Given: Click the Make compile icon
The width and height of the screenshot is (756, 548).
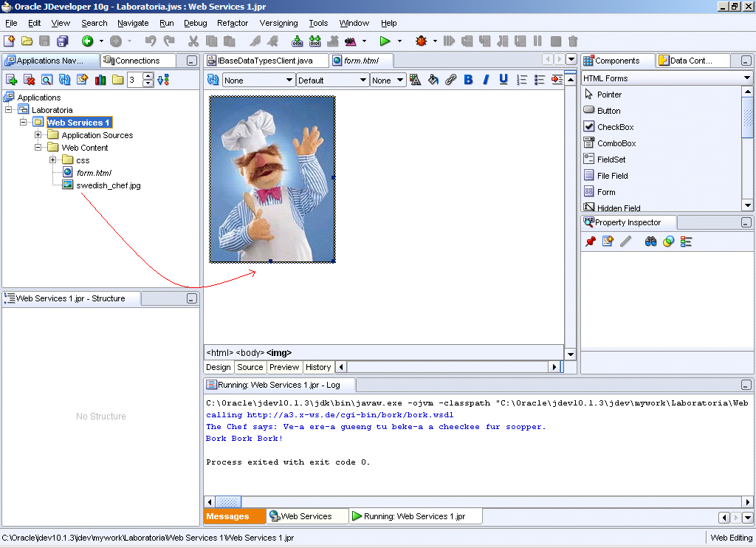Looking at the screenshot, I should [x=297, y=41].
